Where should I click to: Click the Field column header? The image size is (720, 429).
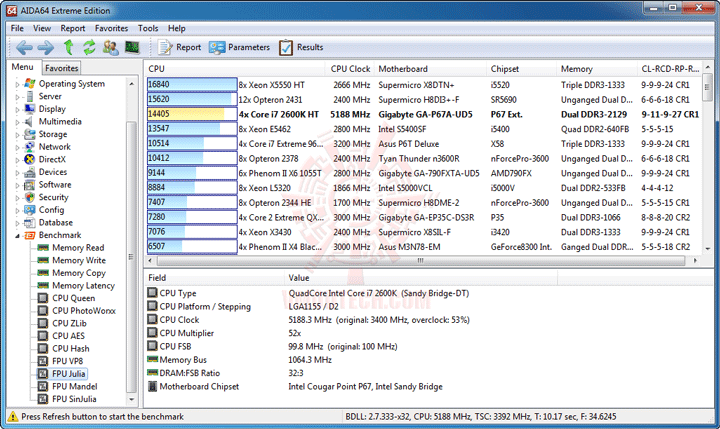coord(215,277)
